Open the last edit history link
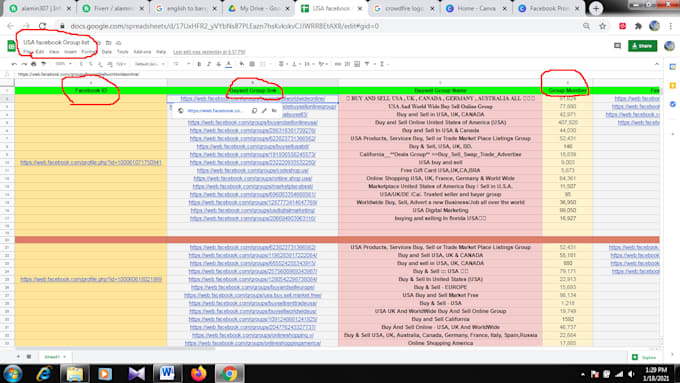 pos(209,52)
